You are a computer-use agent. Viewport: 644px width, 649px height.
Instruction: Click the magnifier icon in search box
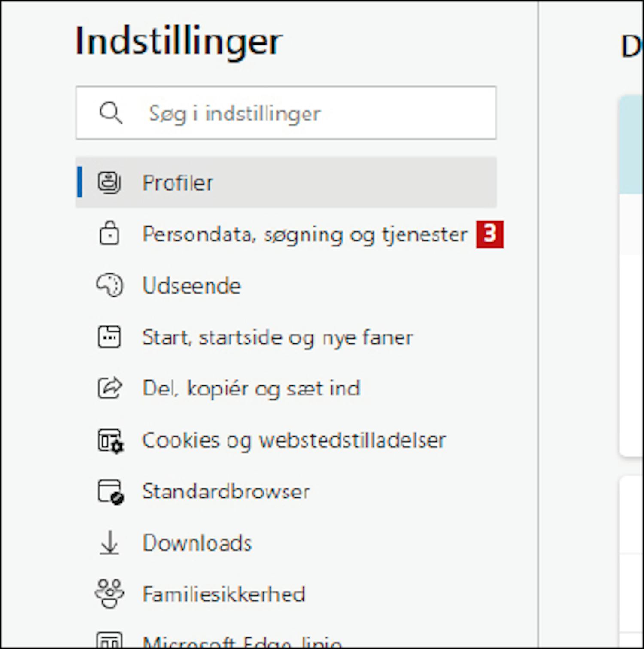click(110, 113)
